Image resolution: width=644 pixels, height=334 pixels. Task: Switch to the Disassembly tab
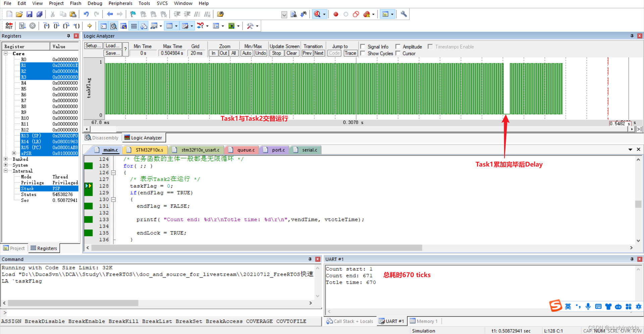point(102,138)
